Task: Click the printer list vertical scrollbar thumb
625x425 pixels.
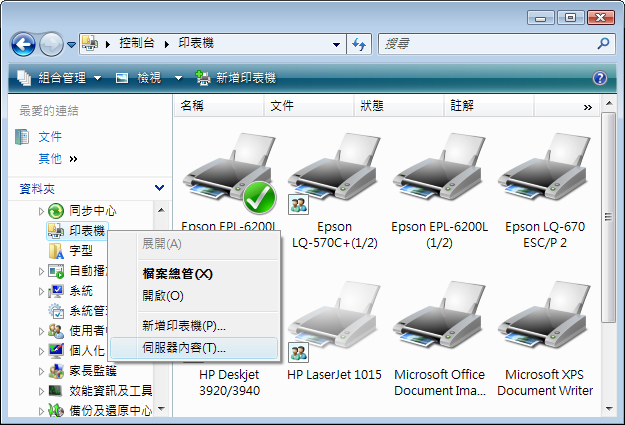Action: (x=608, y=217)
